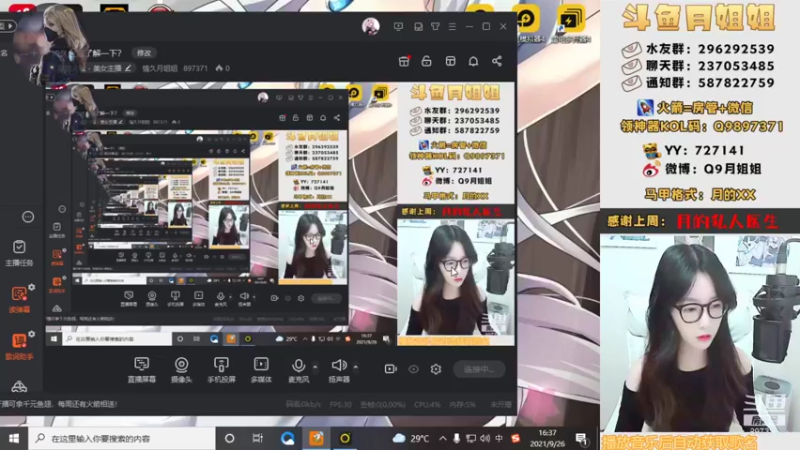Open the tray volume speaker icon

pos(485,438)
